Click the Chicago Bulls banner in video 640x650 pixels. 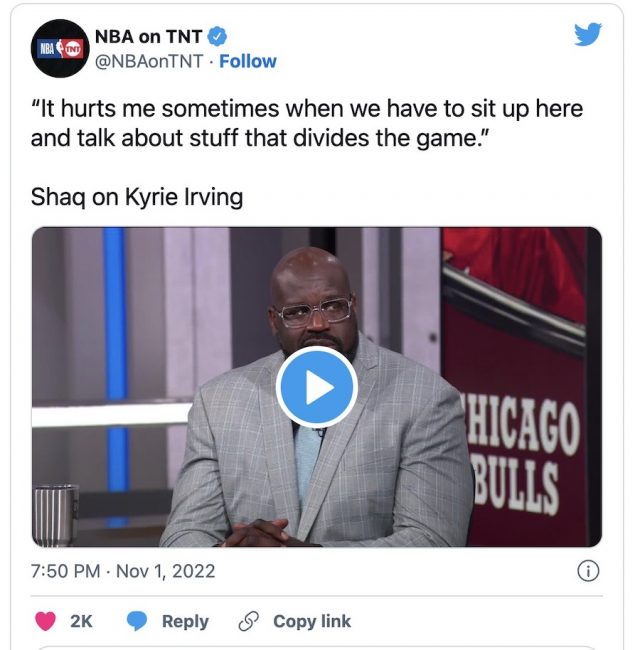point(521,456)
